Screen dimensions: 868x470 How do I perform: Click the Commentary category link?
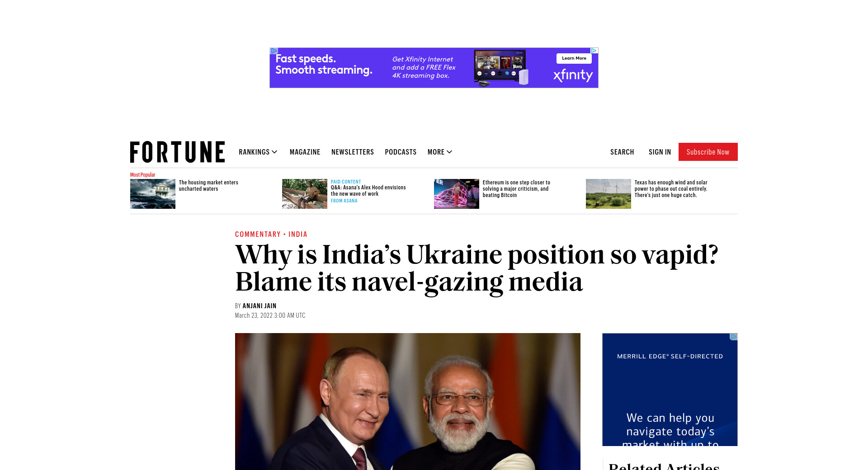pyautogui.click(x=258, y=234)
